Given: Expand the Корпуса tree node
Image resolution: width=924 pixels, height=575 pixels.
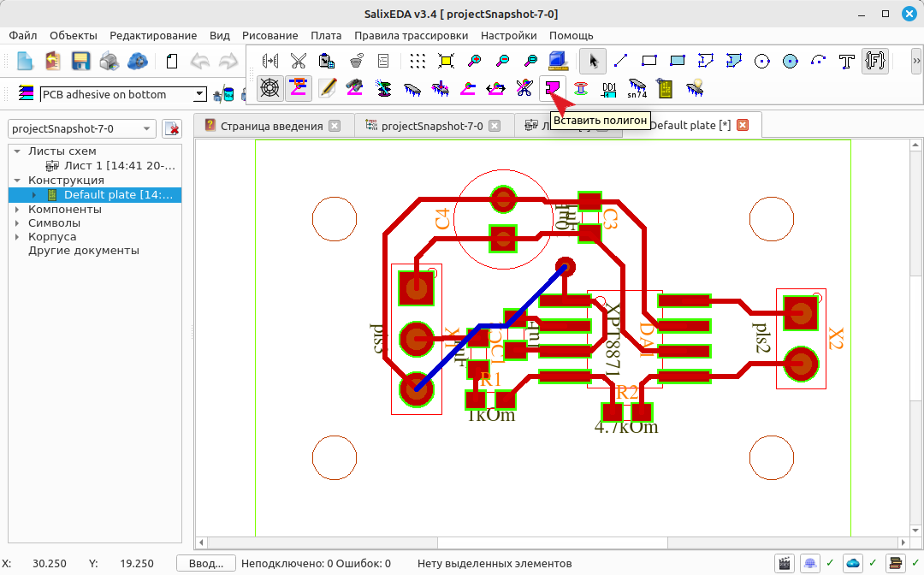Looking at the screenshot, I should tap(17, 237).
